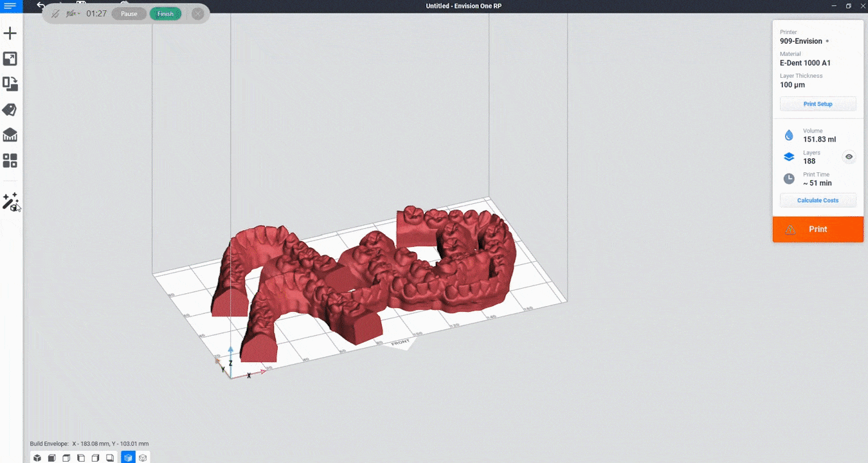Switch to isometric solid cube view

click(37, 458)
